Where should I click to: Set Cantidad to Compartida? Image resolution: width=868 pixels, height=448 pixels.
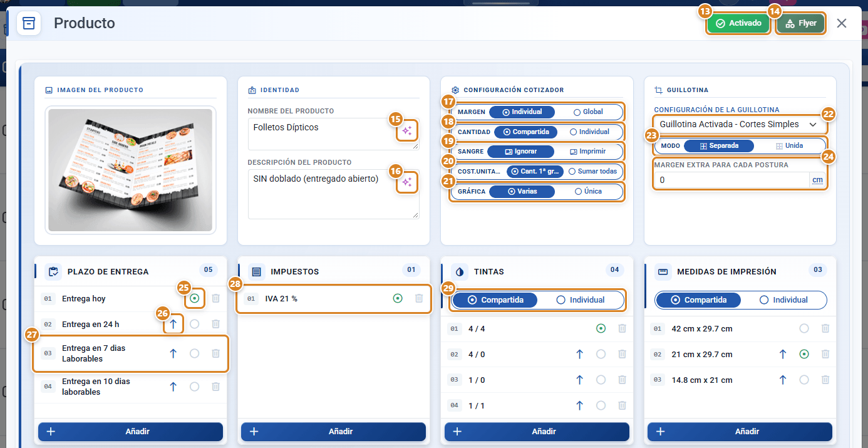(x=526, y=132)
